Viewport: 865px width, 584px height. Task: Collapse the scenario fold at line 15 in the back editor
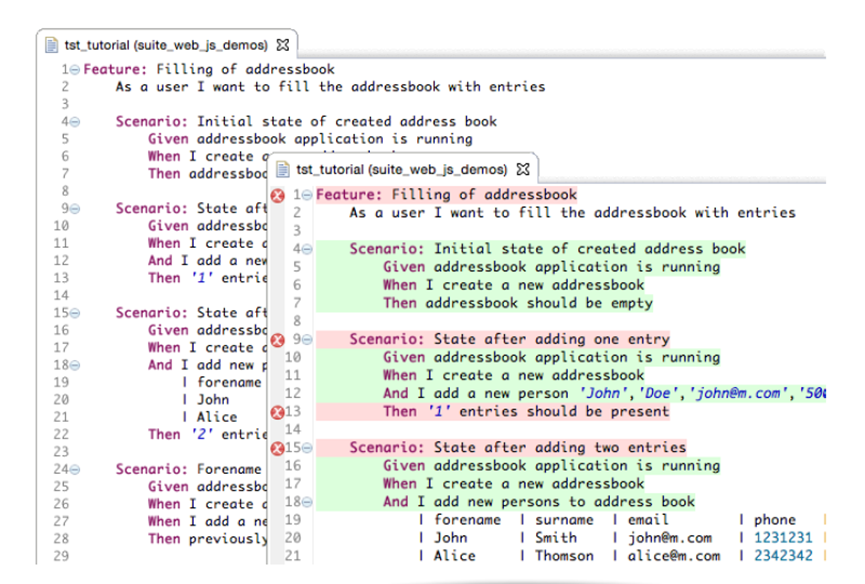tap(74, 313)
